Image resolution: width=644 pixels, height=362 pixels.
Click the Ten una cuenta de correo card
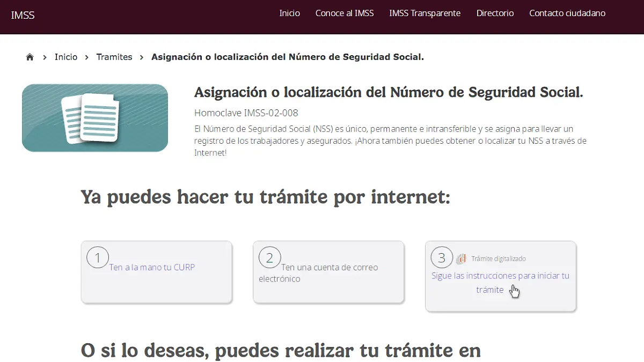[x=328, y=272]
